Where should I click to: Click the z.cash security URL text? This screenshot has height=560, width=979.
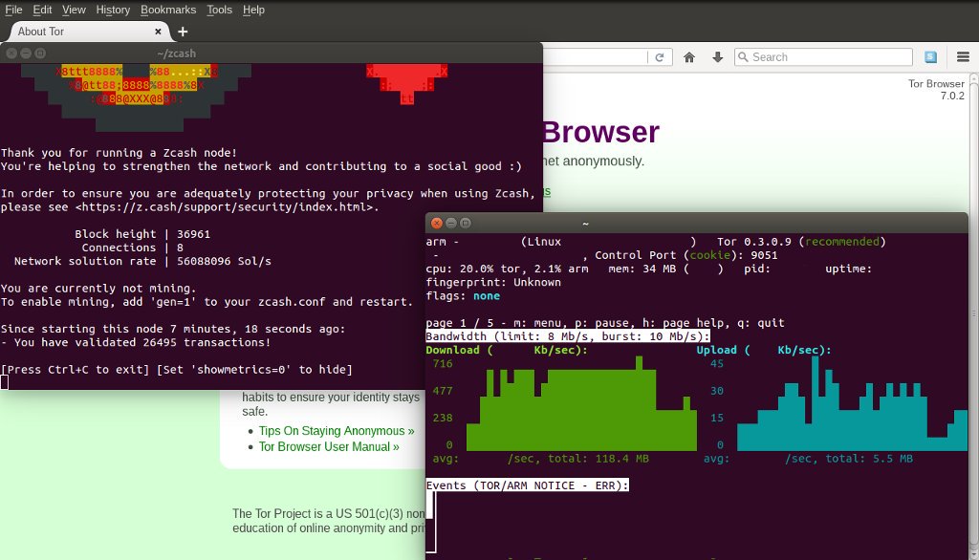coord(224,207)
